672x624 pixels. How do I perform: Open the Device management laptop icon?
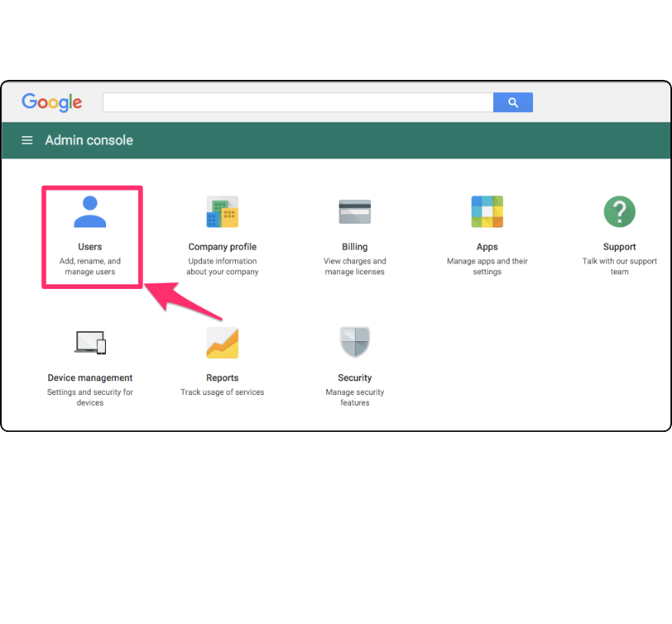(90, 343)
